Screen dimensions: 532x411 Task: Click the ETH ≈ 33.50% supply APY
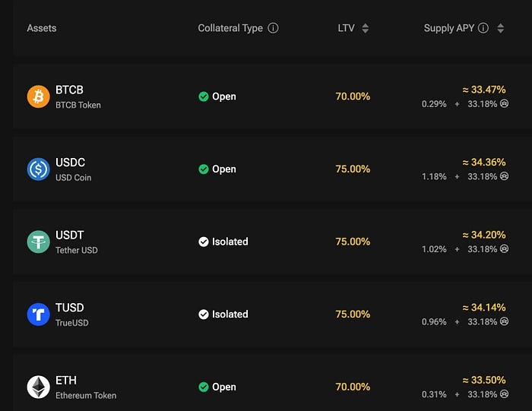coord(483,380)
